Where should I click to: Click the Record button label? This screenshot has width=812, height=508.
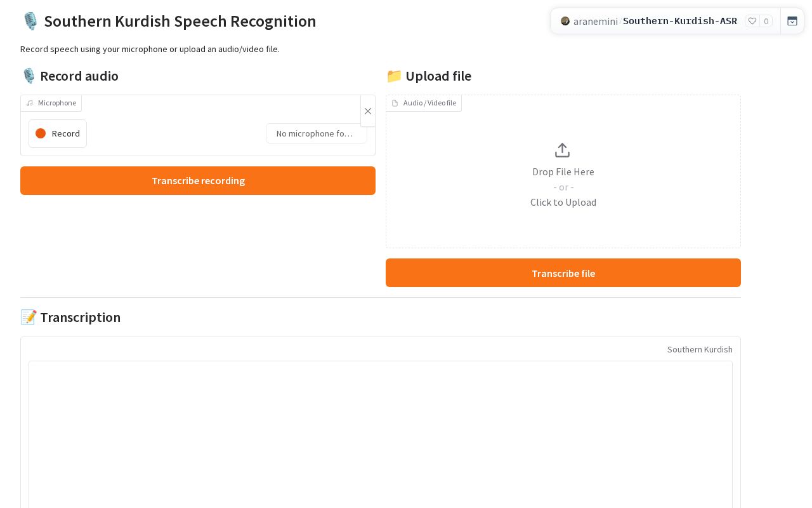coord(66,133)
